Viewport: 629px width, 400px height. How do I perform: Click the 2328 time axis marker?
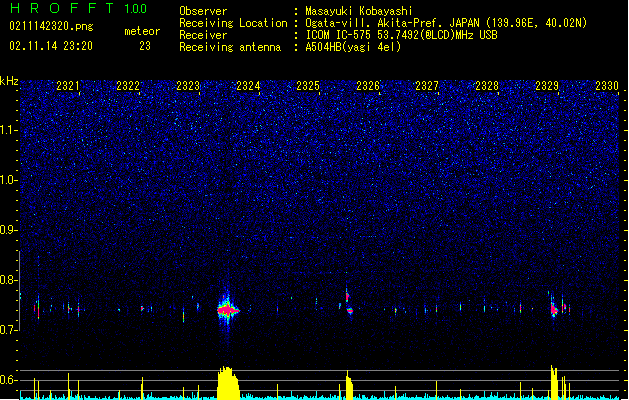(x=487, y=85)
